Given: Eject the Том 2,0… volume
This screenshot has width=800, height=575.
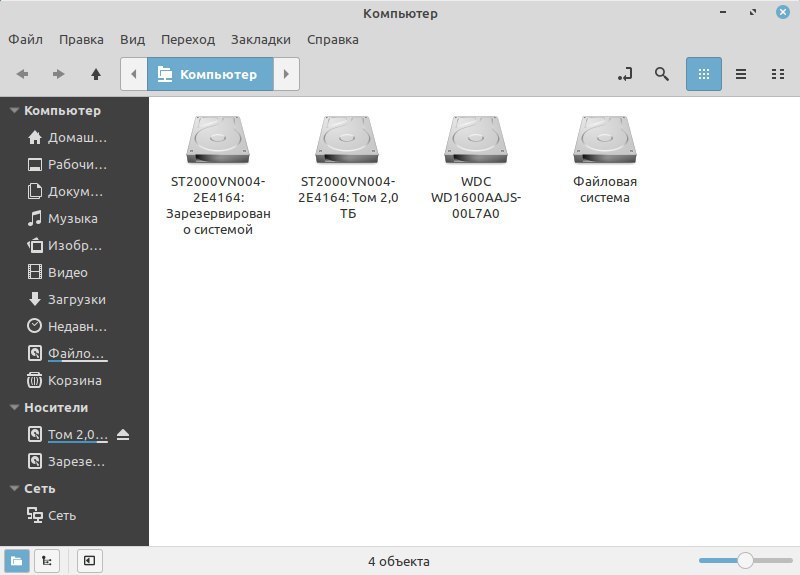Looking at the screenshot, I should point(123,435).
